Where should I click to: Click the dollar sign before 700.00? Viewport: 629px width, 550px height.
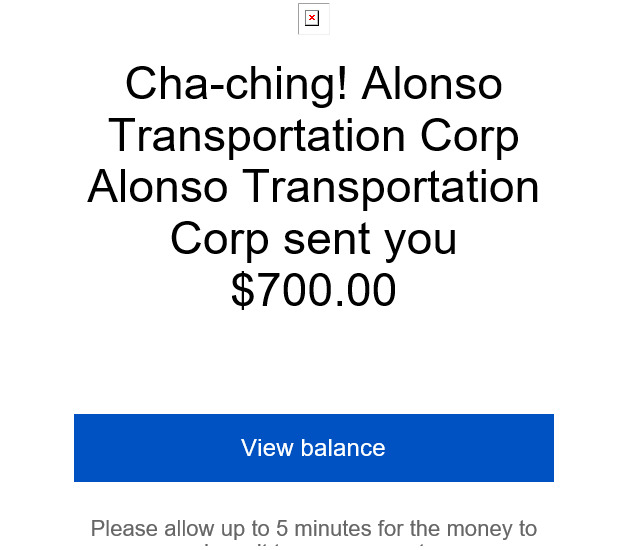243,290
